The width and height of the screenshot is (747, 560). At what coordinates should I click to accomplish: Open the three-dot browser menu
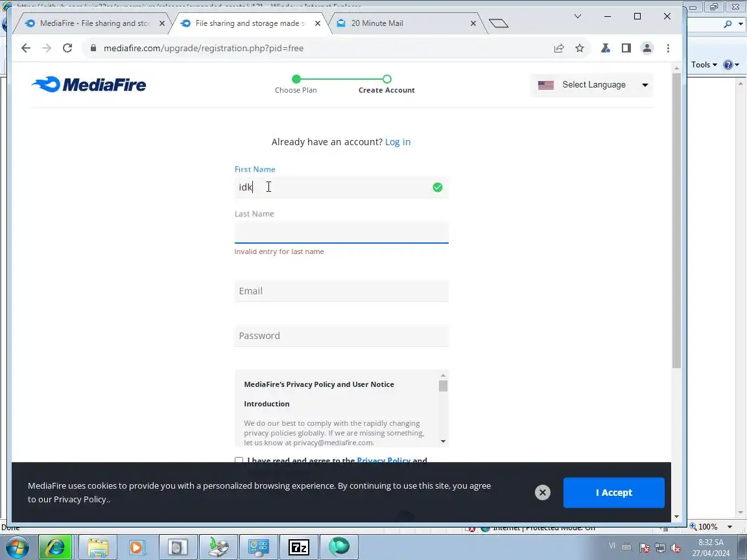tap(668, 48)
